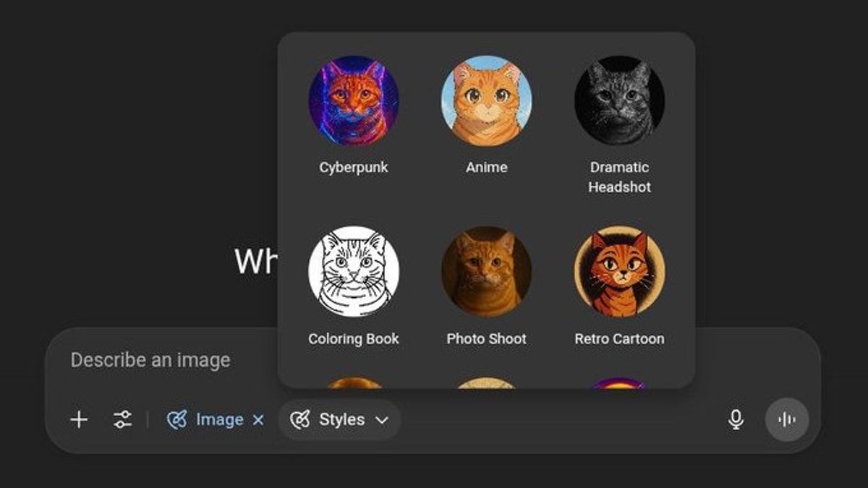Select the Cyberpunk cat style thumbnail

click(x=354, y=100)
